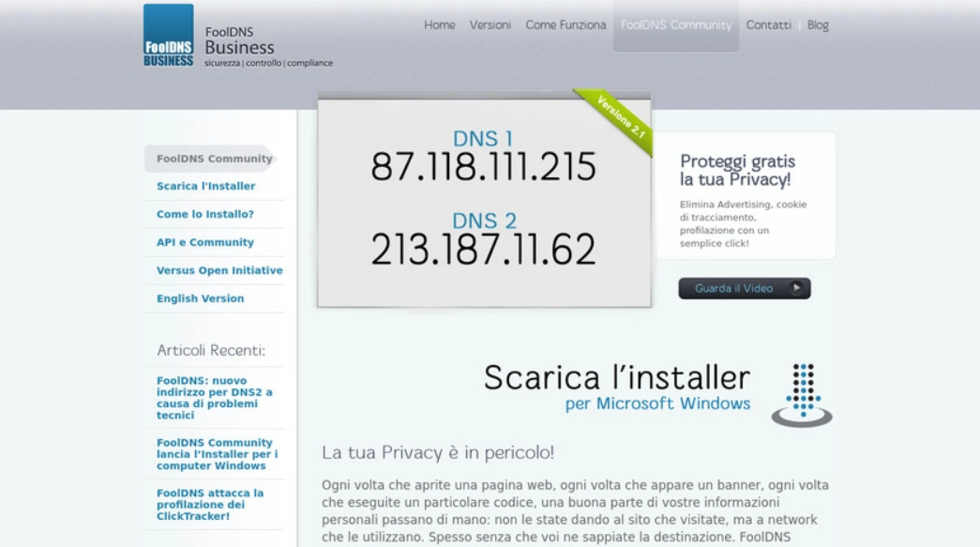The width and height of the screenshot is (980, 547).
Task: Click the Proteggi gratis la tua Privacy heading
Action: click(x=737, y=170)
